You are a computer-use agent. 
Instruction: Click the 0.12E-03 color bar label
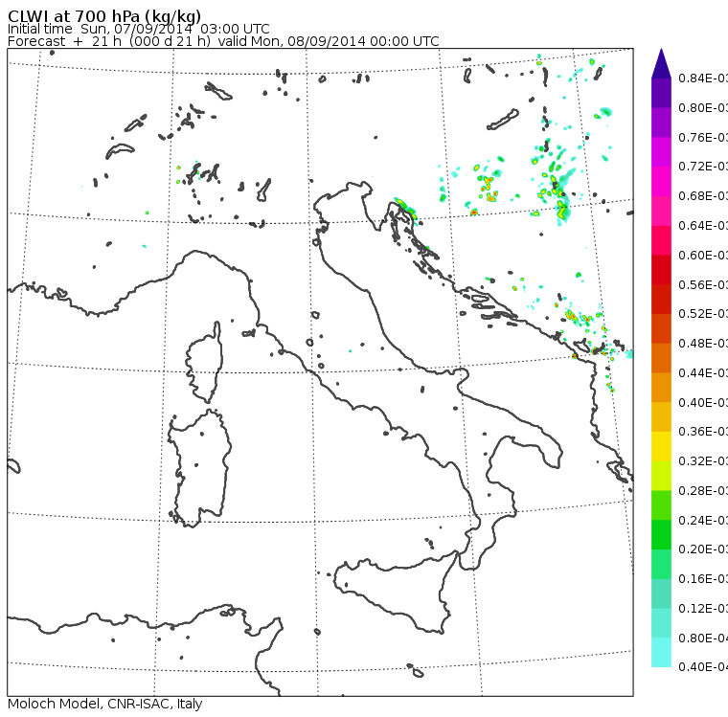tap(703, 609)
